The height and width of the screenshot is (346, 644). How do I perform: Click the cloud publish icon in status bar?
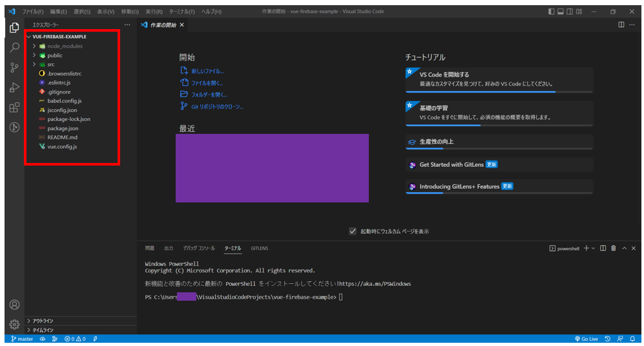(x=42, y=339)
